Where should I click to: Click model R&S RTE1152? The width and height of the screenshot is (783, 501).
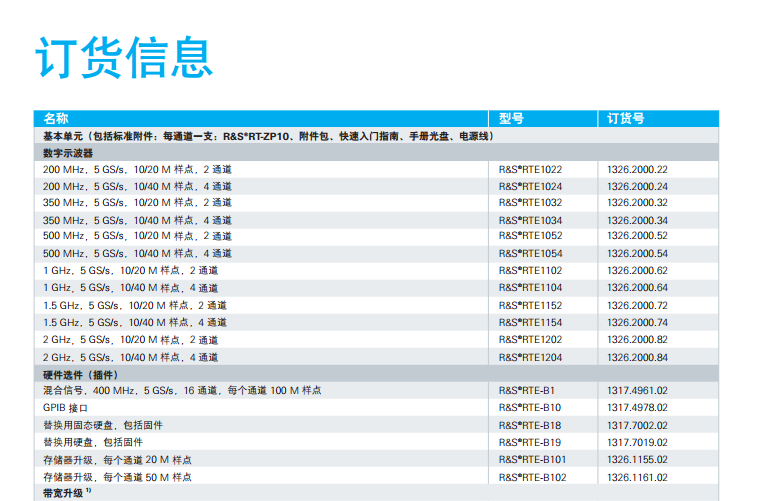pos(530,305)
